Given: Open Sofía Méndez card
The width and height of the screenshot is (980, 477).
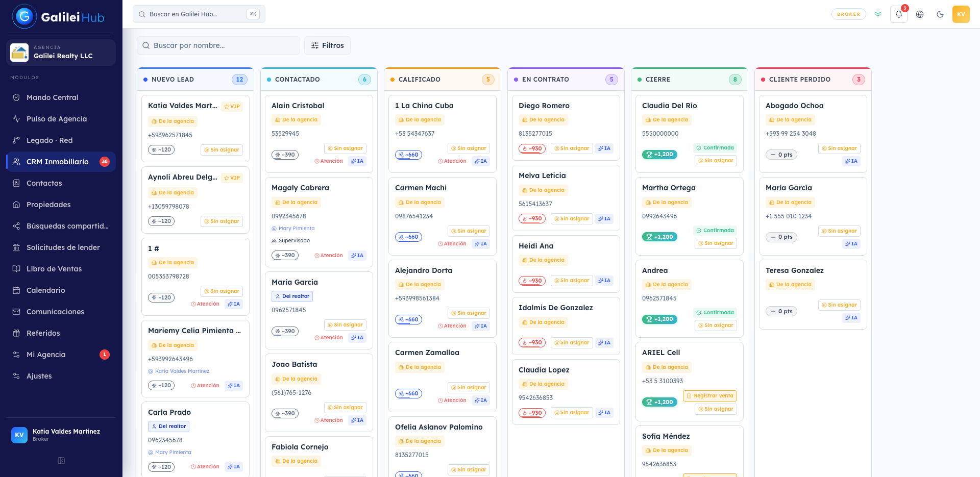Looking at the screenshot, I should pos(690,451).
